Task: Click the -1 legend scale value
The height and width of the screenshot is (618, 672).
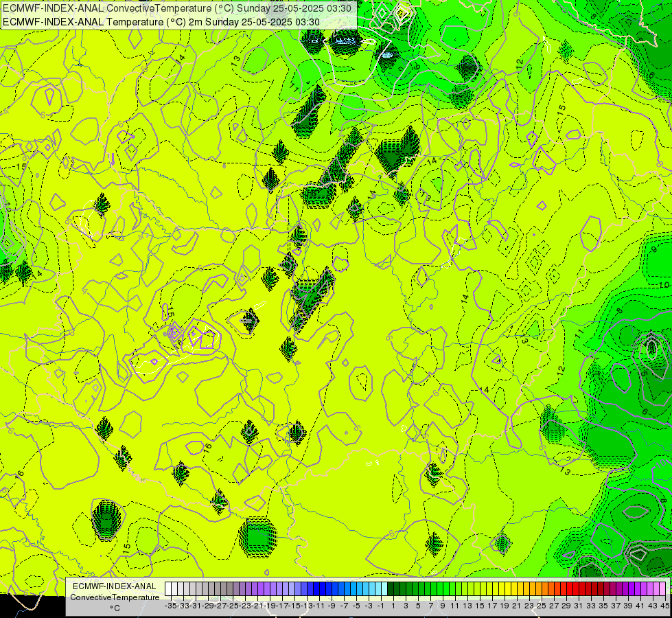Action: (380, 606)
